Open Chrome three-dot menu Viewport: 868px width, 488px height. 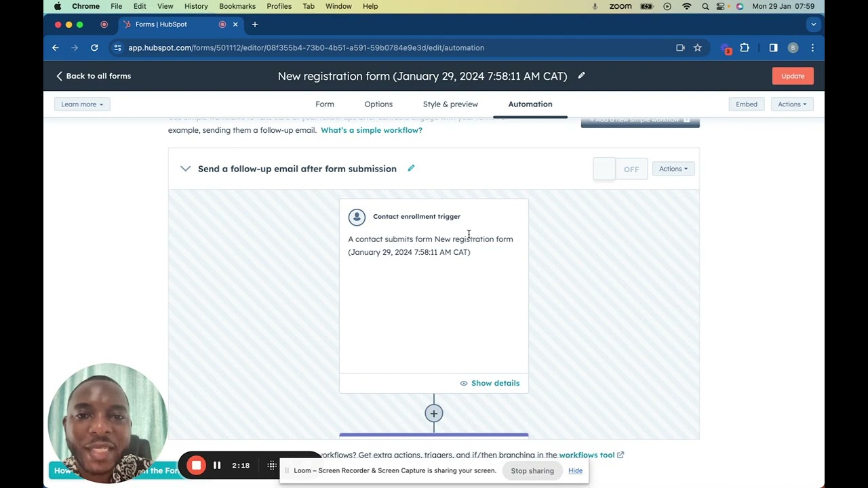pyautogui.click(x=812, y=47)
